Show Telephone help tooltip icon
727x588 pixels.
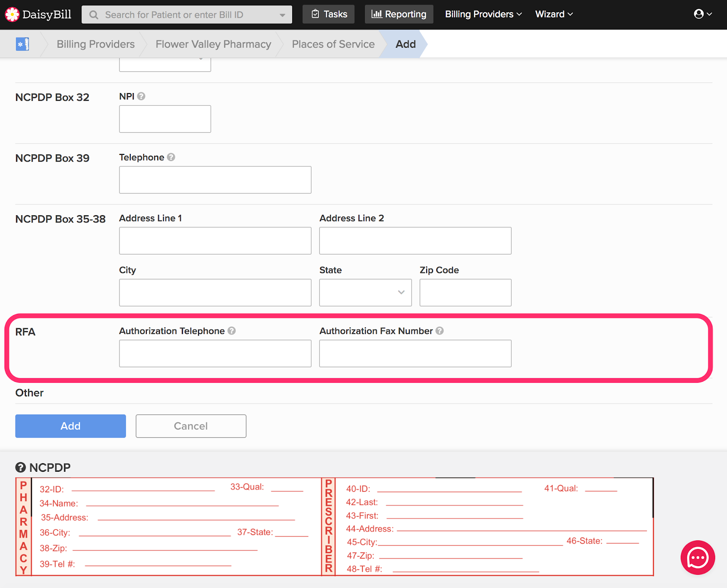(x=171, y=157)
